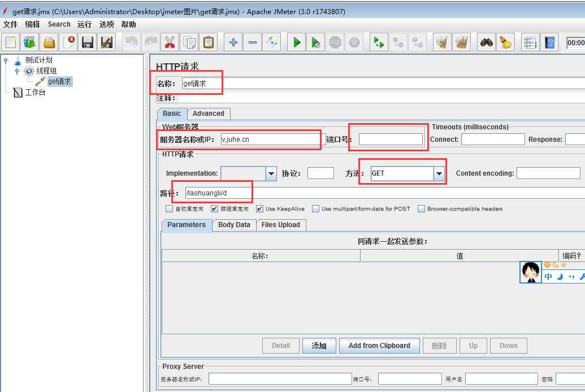Click the Down button
This screenshot has height=392, width=585.
(509, 346)
